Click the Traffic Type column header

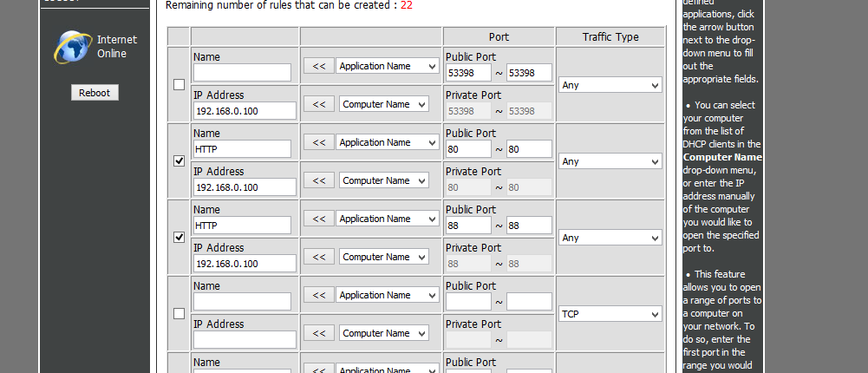click(x=610, y=37)
